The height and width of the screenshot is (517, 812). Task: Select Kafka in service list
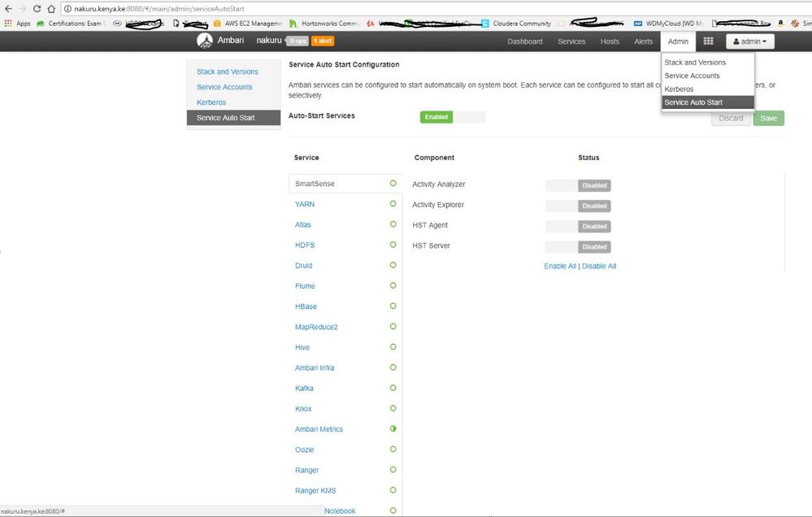click(304, 388)
